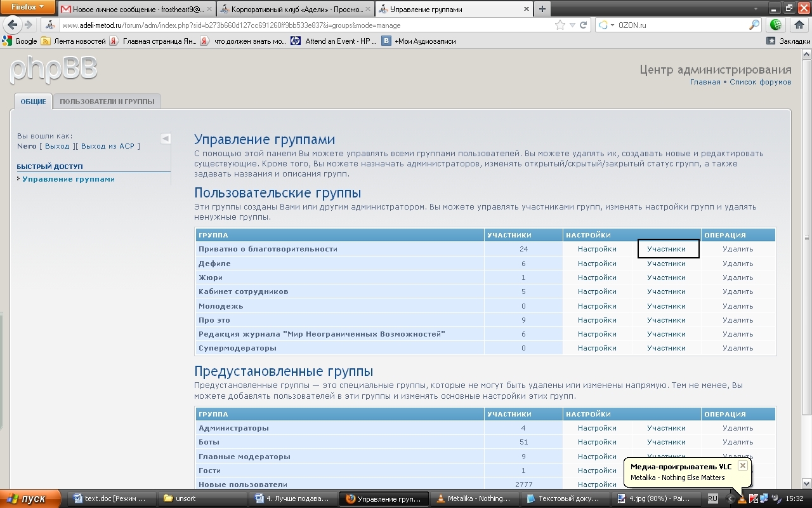Open Настройки for Главные модераторы
This screenshot has height=508, width=812.
point(597,457)
